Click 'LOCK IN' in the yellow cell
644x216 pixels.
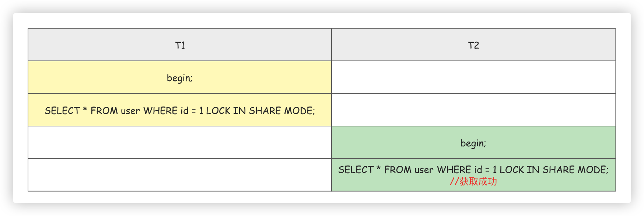pos(226,111)
